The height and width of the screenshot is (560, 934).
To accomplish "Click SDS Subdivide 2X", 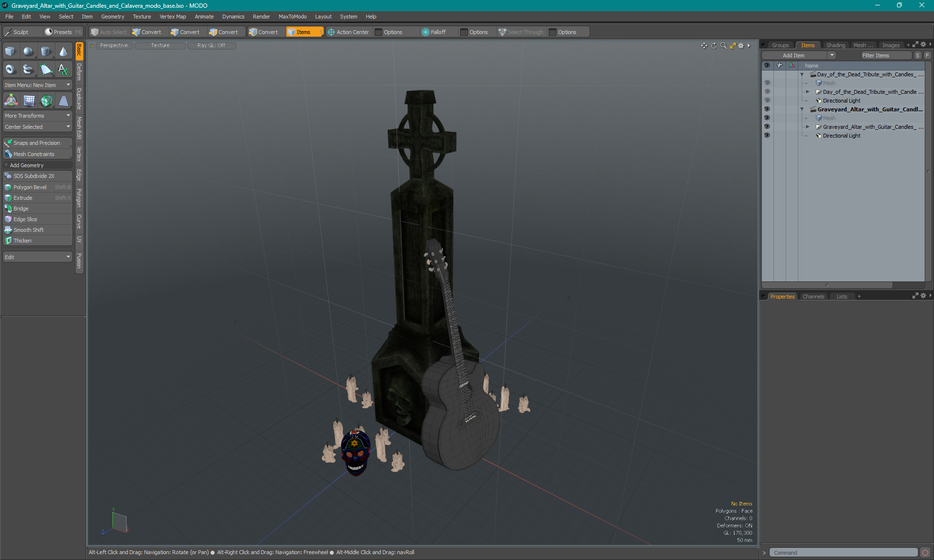I will click(x=37, y=176).
